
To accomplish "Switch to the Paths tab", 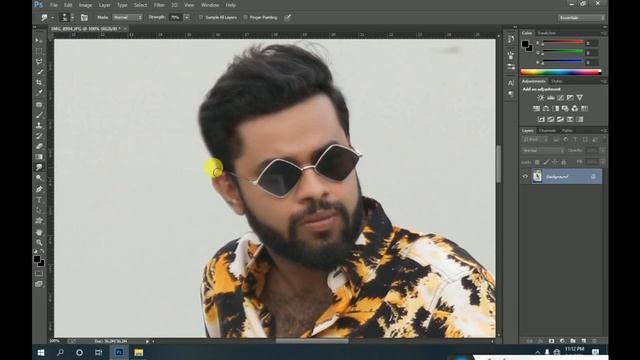I will point(567,131).
